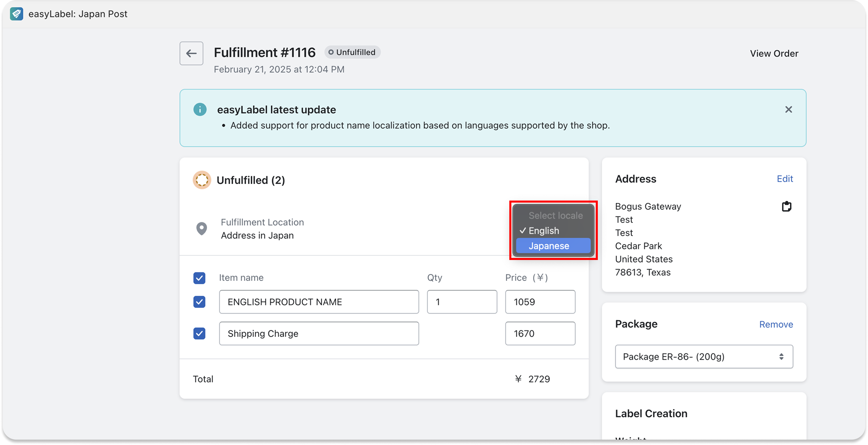Uncheck the Shipping Charge checkbox

[x=199, y=334]
